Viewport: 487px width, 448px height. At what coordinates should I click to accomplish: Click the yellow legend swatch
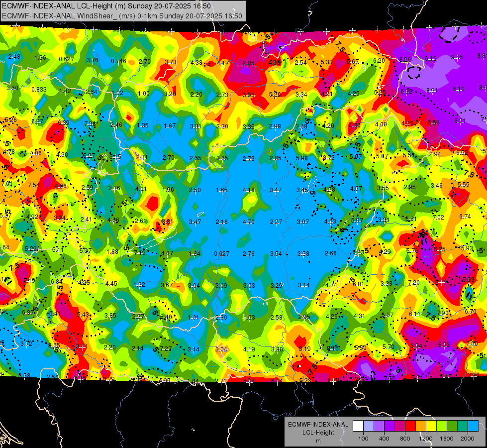(431, 426)
